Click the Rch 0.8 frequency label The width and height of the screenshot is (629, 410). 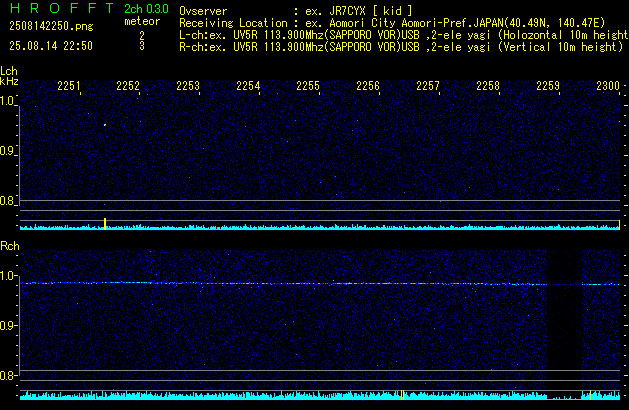(x=7, y=375)
